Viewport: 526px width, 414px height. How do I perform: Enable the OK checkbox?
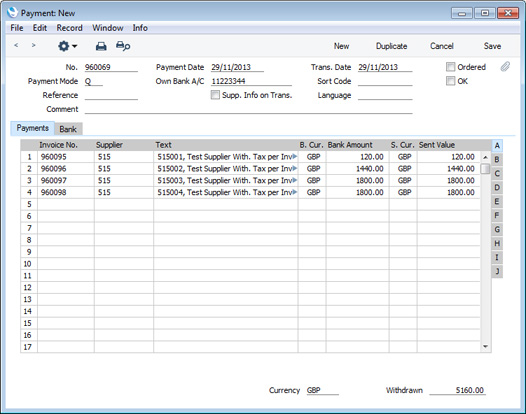point(451,81)
